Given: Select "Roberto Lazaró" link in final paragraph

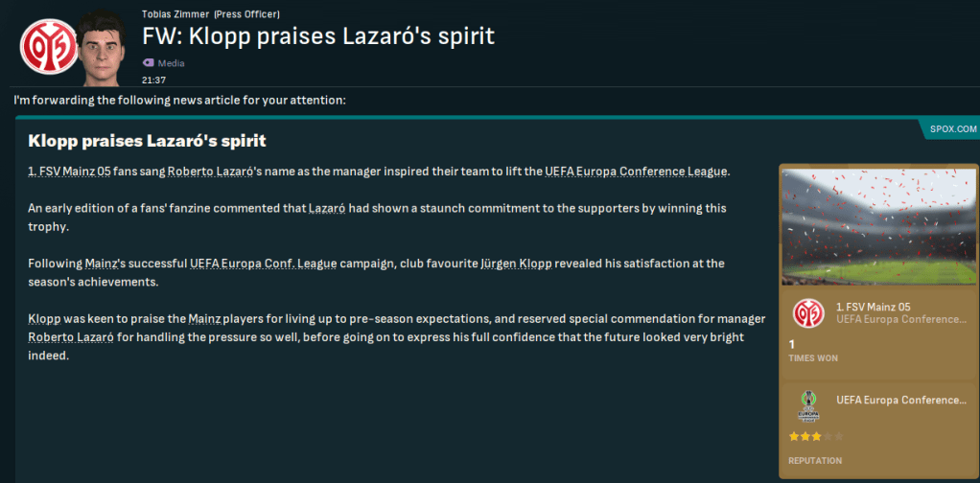Looking at the screenshot, I should (71, 336).
